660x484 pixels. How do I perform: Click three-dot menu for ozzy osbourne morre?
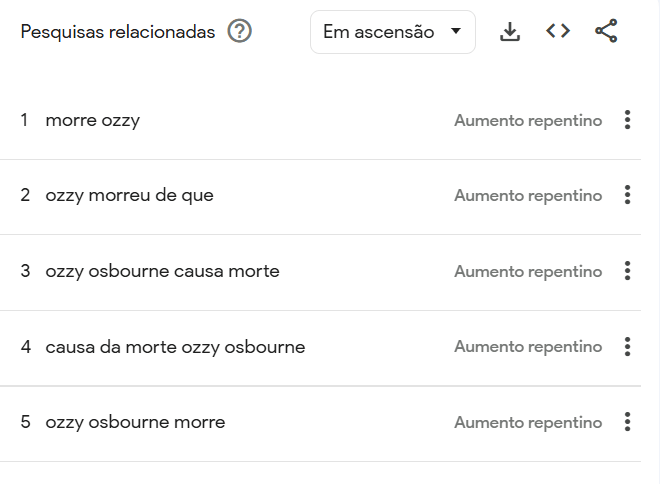627,422
